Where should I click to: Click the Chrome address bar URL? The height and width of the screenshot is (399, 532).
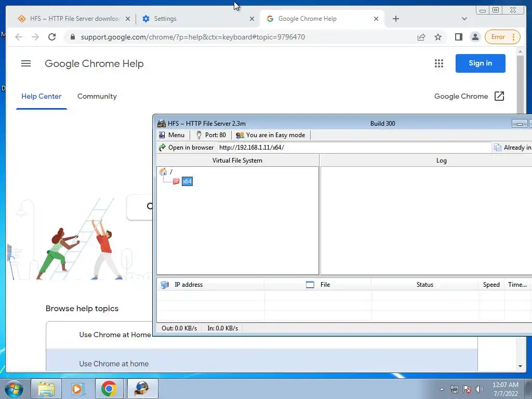(193, 37)
